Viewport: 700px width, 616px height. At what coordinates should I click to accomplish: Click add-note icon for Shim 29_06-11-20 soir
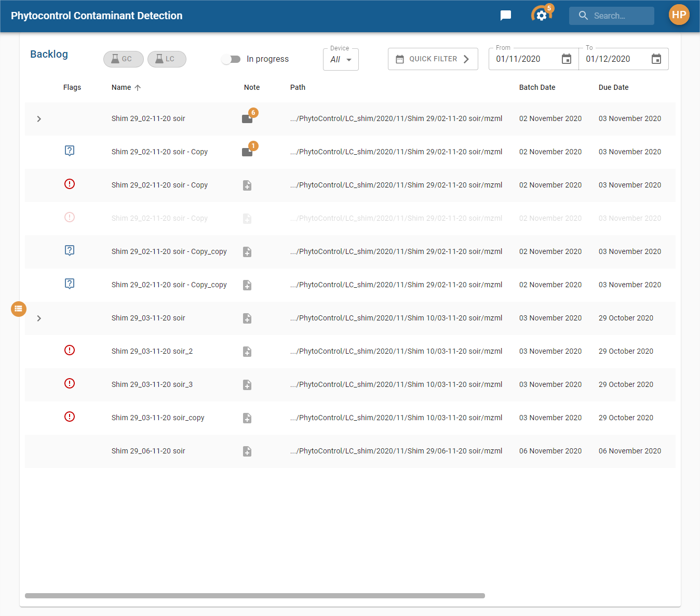click(x=247, y=451)
